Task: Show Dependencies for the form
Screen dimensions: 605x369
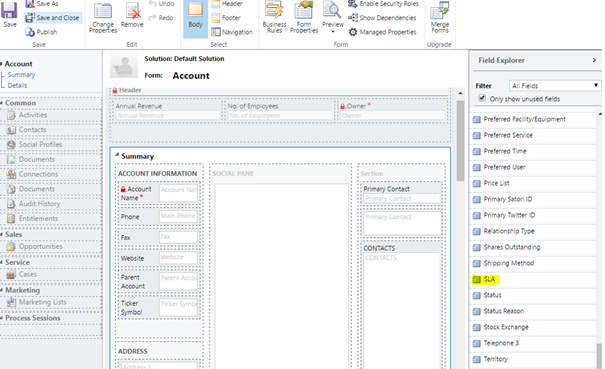Action: coord(382,18)
